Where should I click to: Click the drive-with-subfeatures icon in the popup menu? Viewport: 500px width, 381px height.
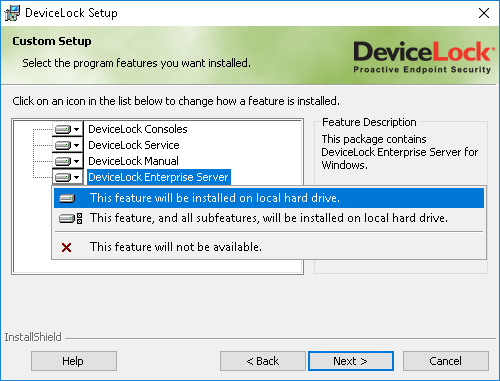pos(70,218)
